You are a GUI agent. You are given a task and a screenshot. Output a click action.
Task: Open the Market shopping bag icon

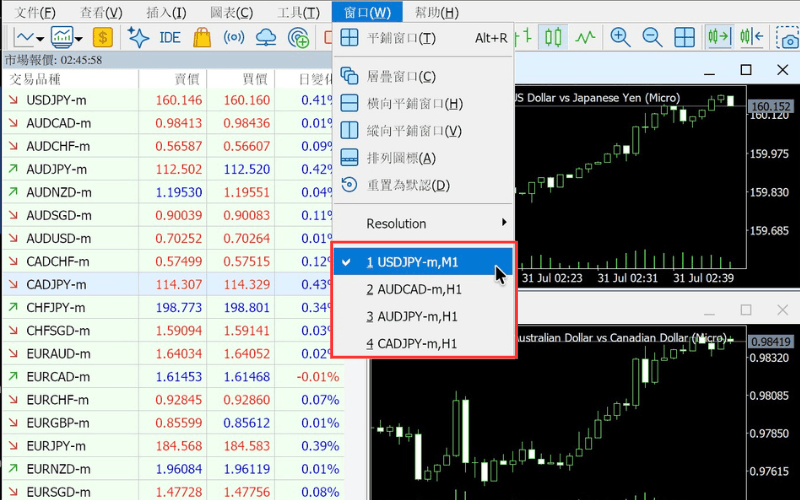[202, 37]
